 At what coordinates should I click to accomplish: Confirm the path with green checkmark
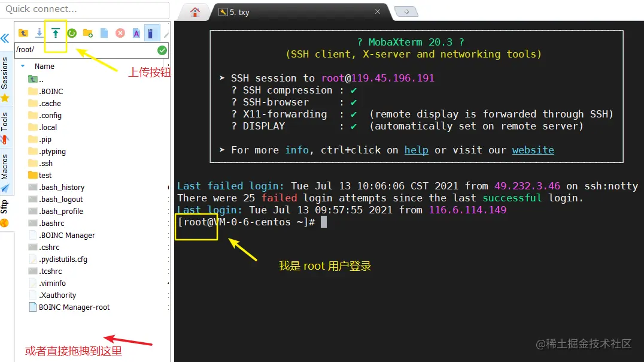click(x=162, y=50)
